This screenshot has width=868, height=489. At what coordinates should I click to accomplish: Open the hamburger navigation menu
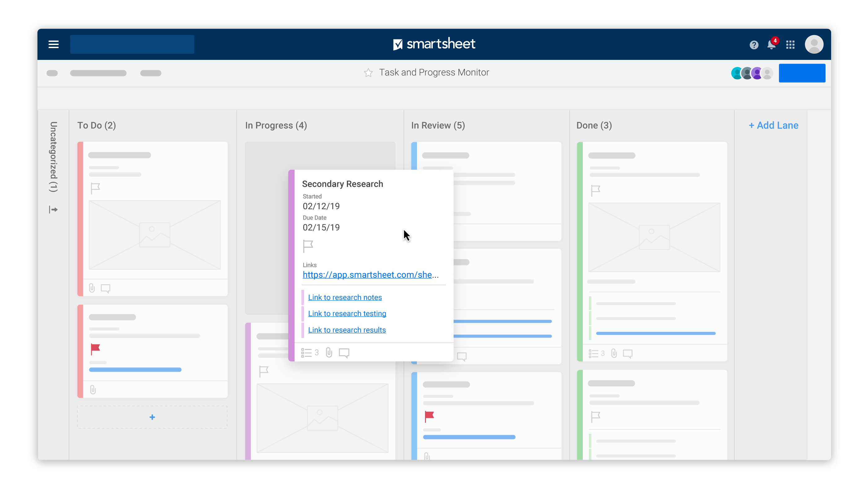(53, 44)
